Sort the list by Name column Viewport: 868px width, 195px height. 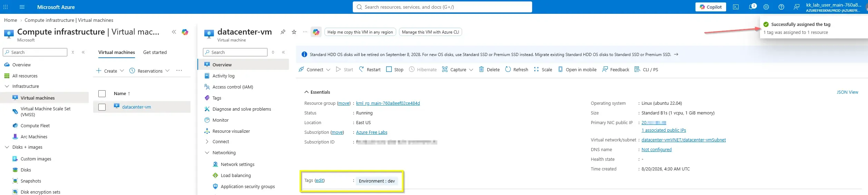122,93
